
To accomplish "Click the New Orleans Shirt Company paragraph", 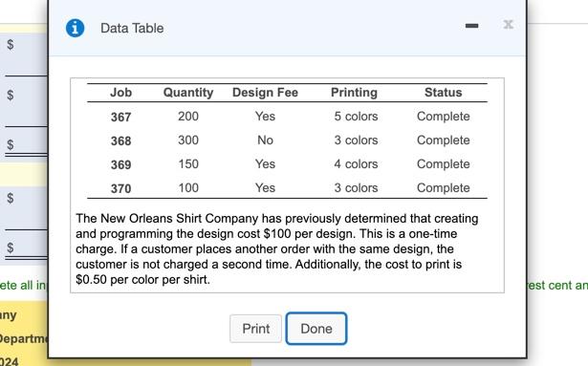I will [x=277, y=249].
